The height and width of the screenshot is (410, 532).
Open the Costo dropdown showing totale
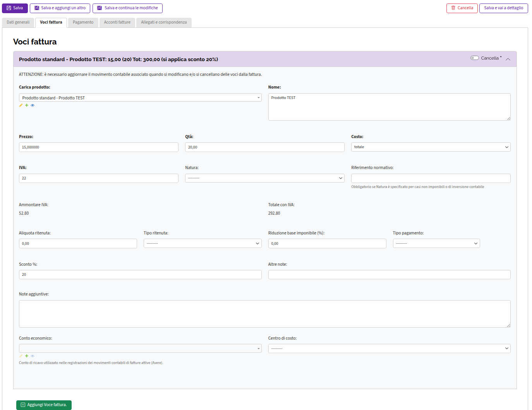click(x=431, y=147)
